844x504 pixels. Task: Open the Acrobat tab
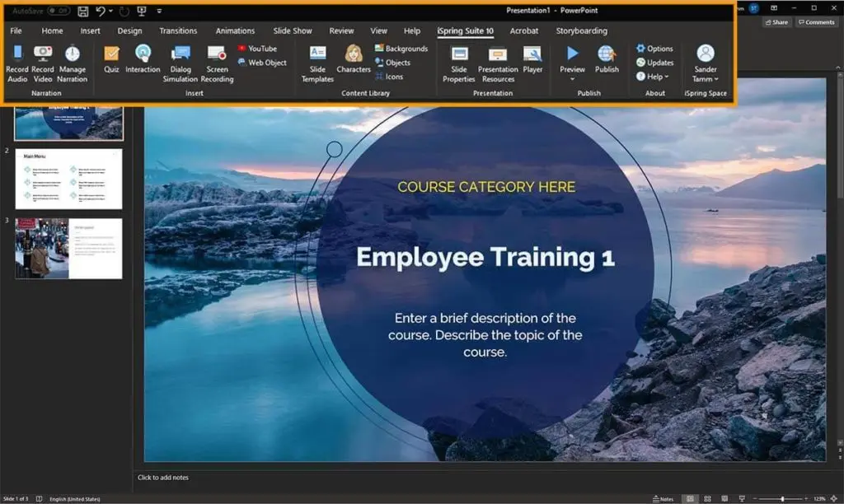[x=523, y=30]
